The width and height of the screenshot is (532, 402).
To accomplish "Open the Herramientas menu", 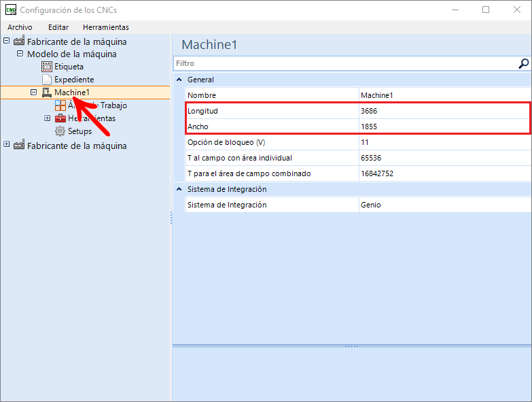I will [106, 27].
